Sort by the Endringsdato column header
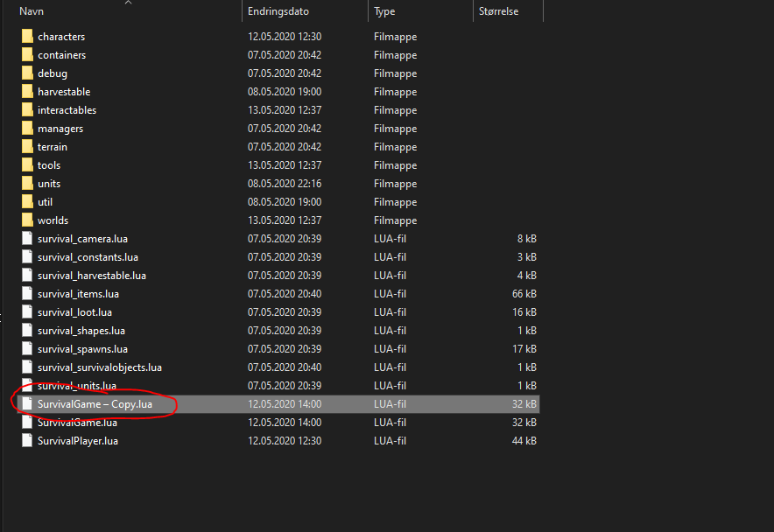This screenshot has width=774, height=532. (x=278, y=11)
